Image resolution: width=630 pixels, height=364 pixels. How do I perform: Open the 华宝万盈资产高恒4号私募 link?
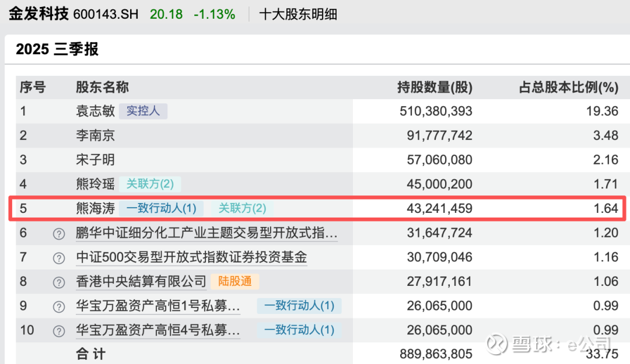[x=158, y=330]
